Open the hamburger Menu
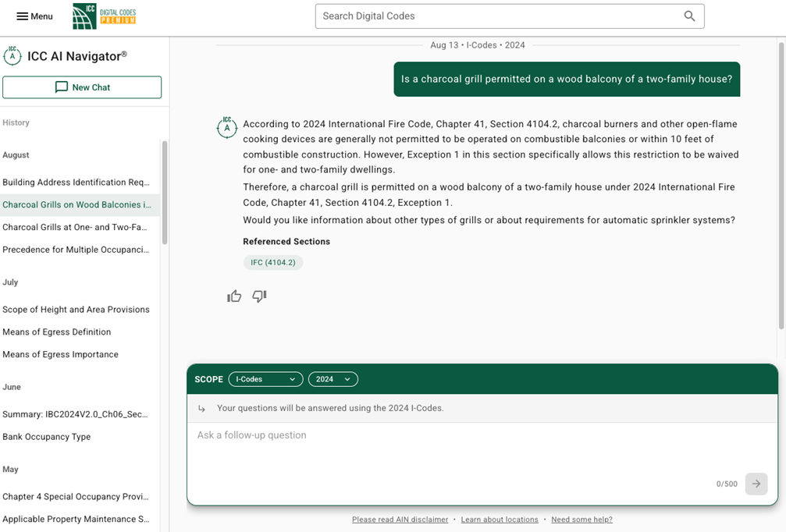This screenshot has width=786, height=532. [34, 16]
